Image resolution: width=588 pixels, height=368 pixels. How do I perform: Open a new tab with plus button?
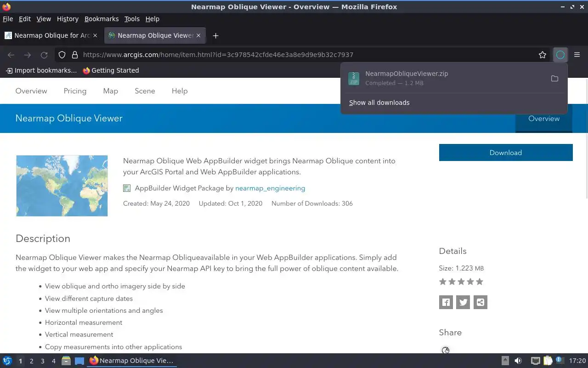point(215,35)
